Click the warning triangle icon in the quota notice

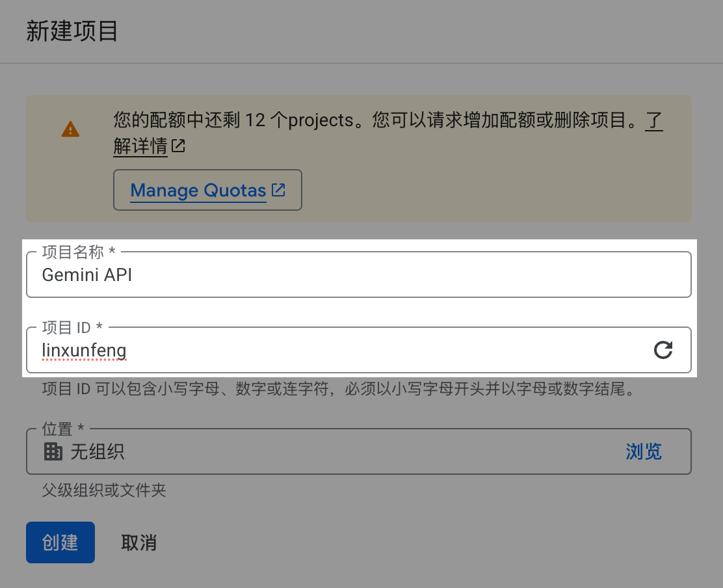click(71, 129)
